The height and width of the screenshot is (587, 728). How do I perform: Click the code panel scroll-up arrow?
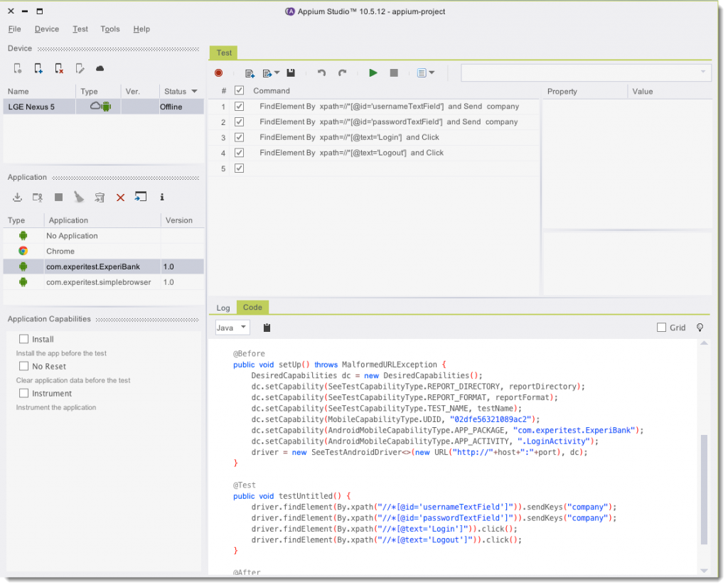point(705,343)
